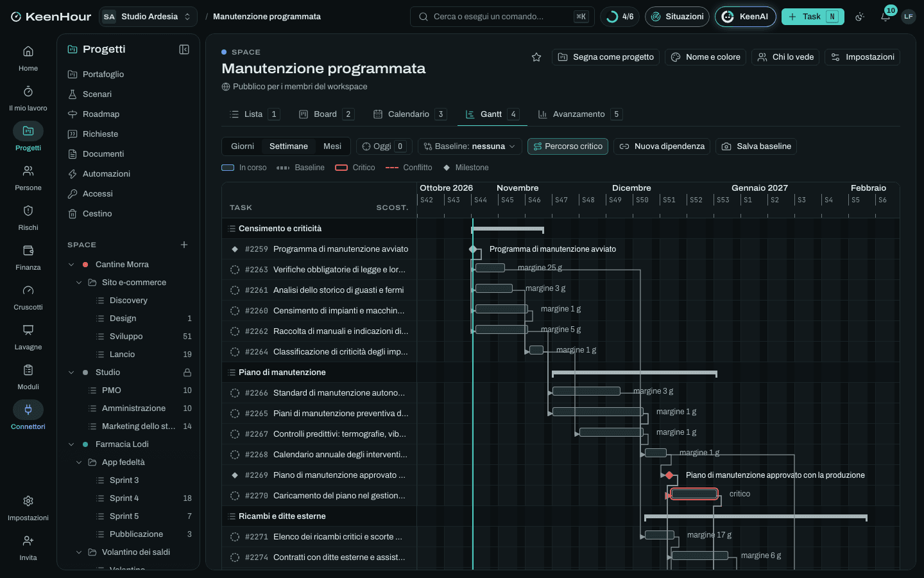Create a new Task from the top bar
This screenshot has height=578, width=924.
812,17
